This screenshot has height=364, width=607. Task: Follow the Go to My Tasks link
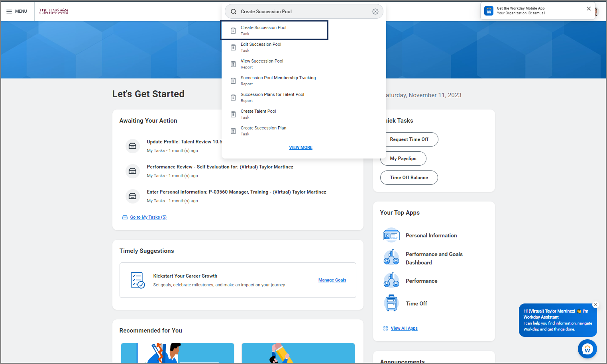(x=148, y=217)
